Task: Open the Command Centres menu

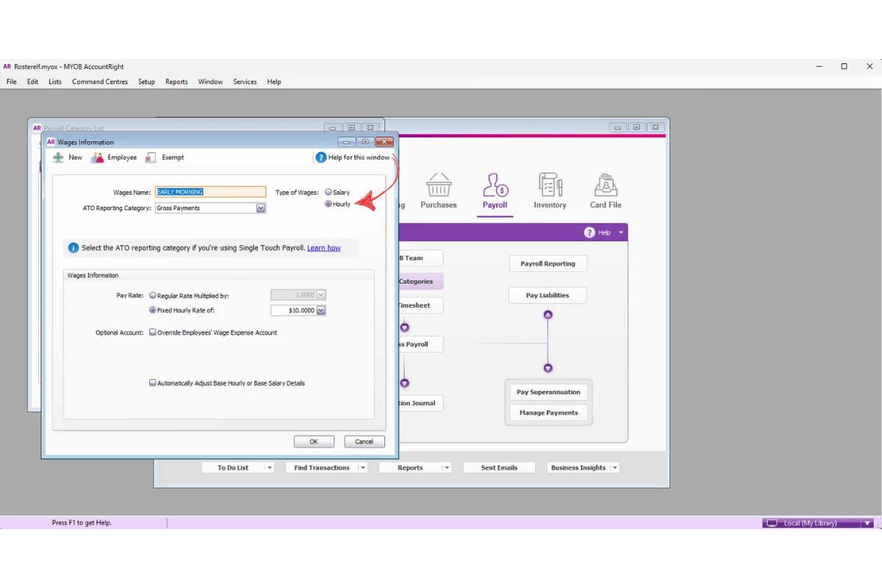Action: coord(100,82)
